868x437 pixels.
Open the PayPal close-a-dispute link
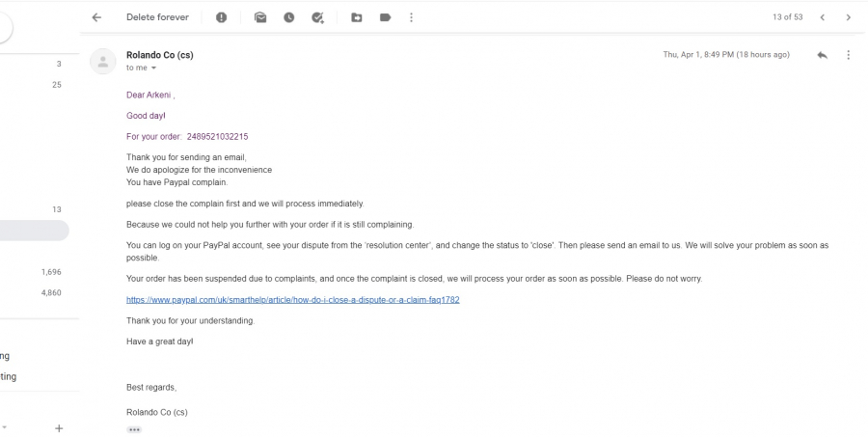pos(293,300)
